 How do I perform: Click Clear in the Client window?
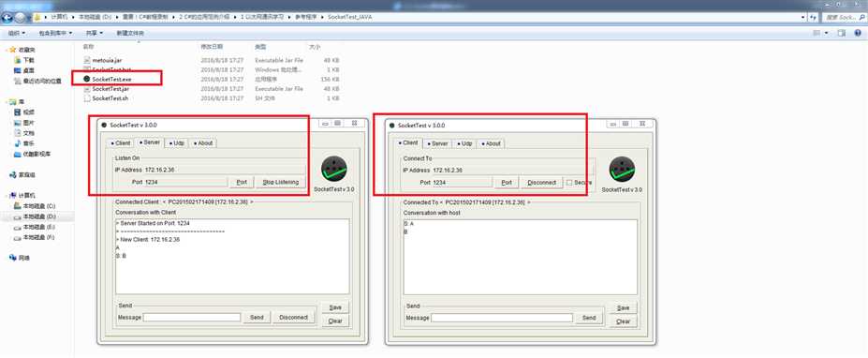click(624, 321)
